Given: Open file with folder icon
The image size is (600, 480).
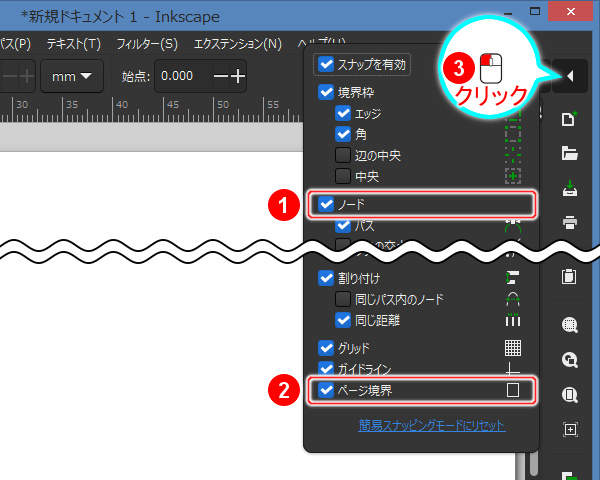Looking at the screenshot, I should pyautogui.click(x=569, y=153).
